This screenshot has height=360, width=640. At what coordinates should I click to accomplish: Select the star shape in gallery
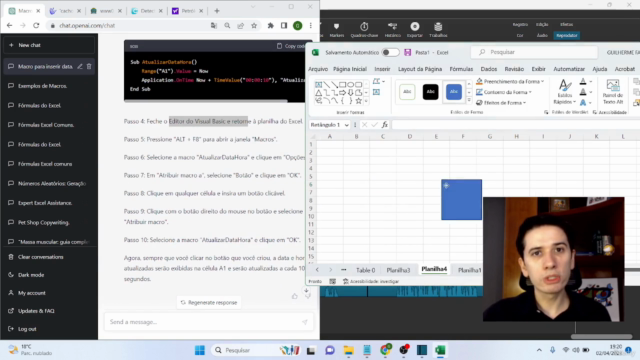click(x=358, y=100)
